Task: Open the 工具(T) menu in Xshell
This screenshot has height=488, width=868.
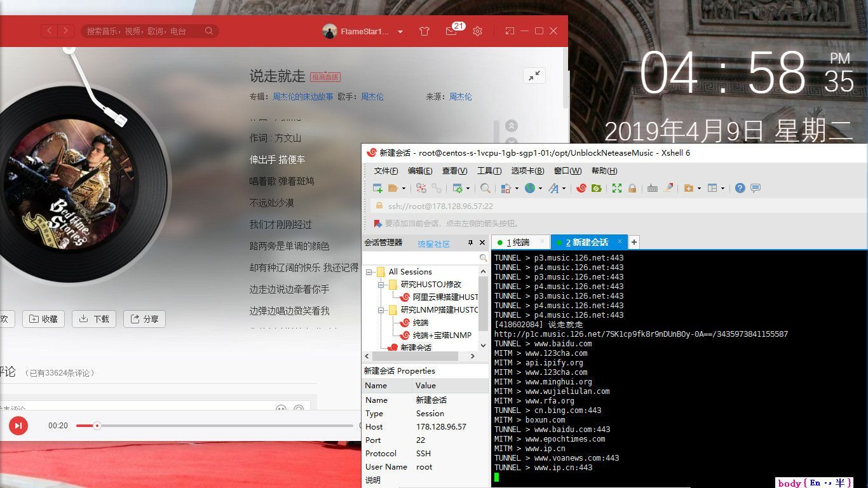Action: pyautogui.click(x=489, y=171)
